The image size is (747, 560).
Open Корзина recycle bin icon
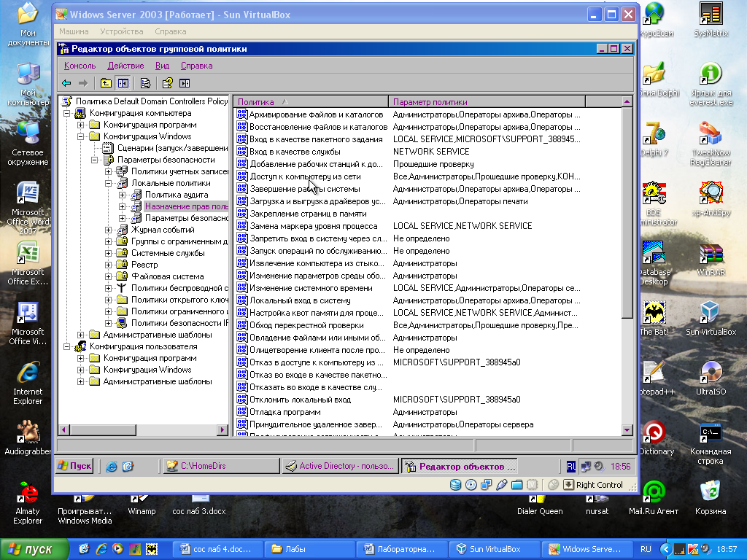711,498
